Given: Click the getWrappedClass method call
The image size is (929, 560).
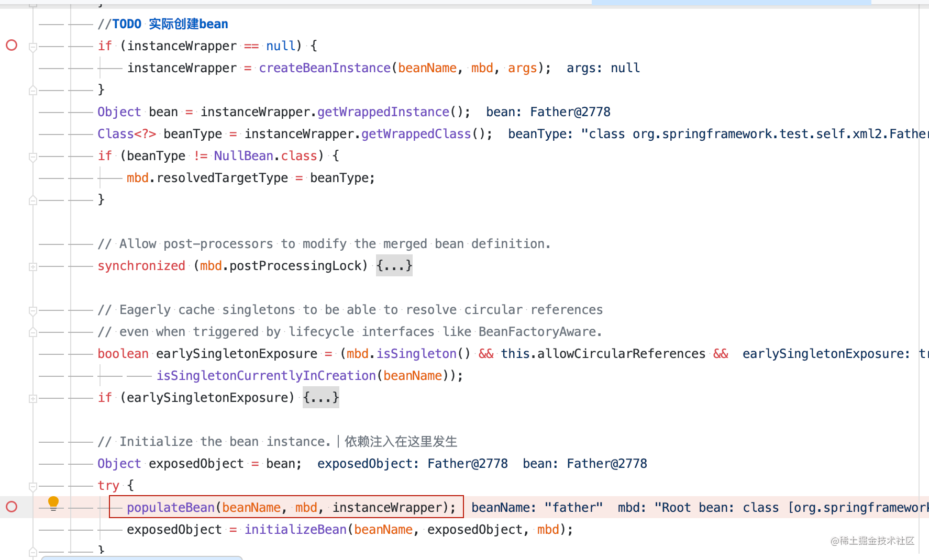Looking at the screenshot, I should coord(416,134).
